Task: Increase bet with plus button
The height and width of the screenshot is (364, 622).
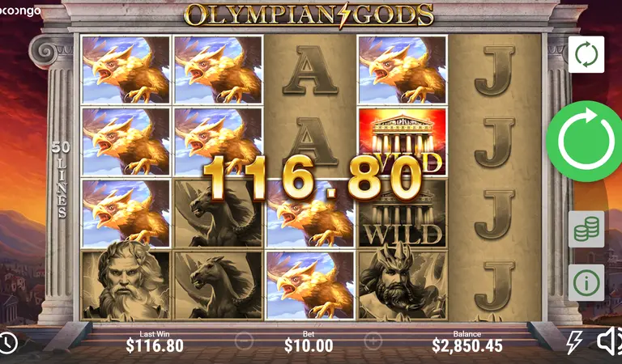Action: [x=373, y=341]
